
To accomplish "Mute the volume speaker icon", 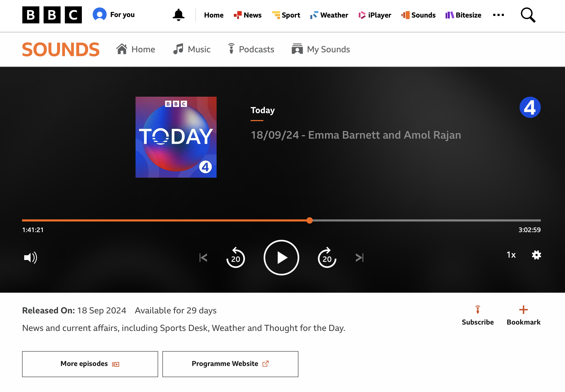I will (30, 257).
